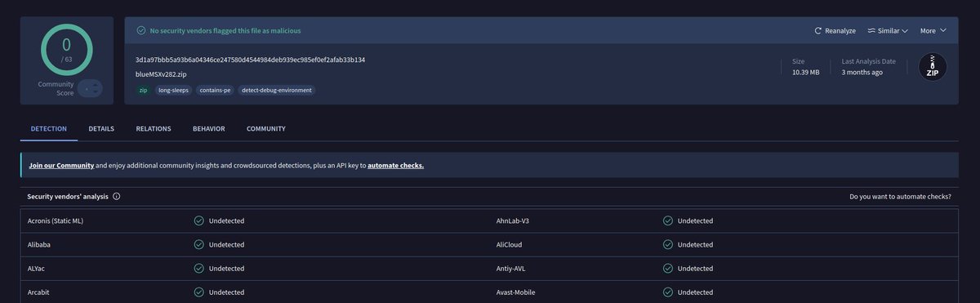Click the Reanalyze button
This screenshot has width=980, height=303.
(x=835, y=31)
